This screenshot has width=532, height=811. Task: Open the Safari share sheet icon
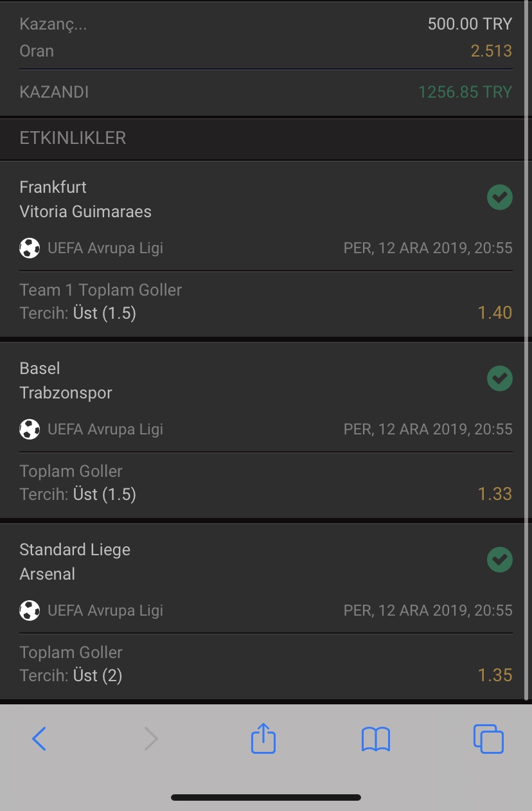tap(263, 738)
